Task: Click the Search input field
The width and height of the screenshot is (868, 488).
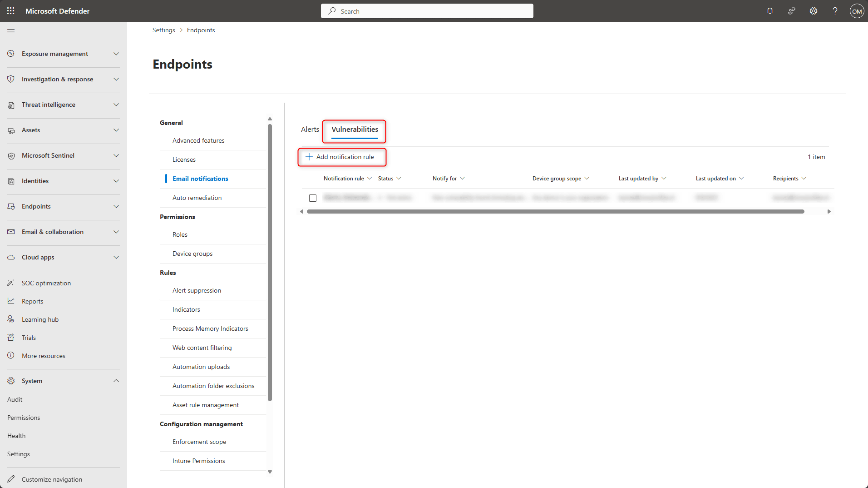Action: point(427,11)
